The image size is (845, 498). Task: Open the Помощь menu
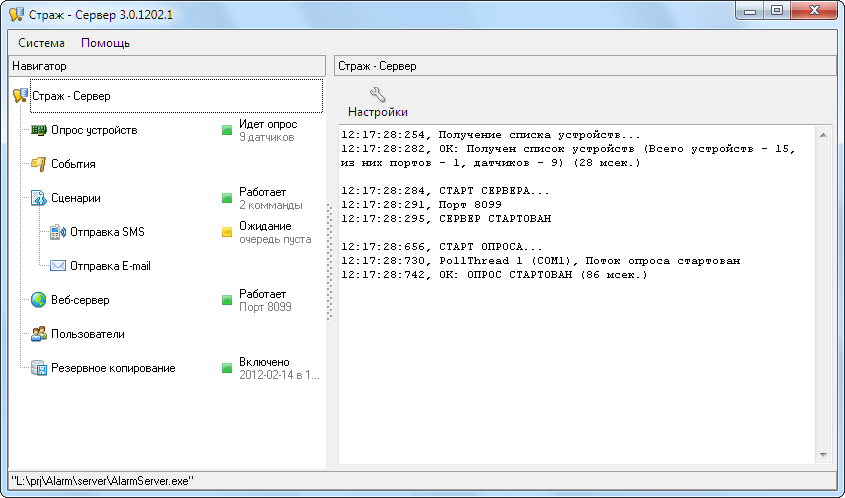[106, 43]
